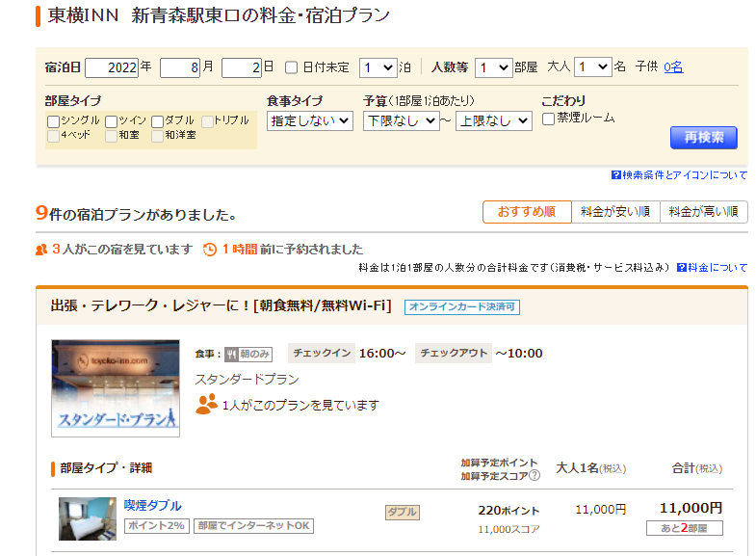Open the nights (泊) dropdown
Screen dimensions: 756x556
(378, 67)
